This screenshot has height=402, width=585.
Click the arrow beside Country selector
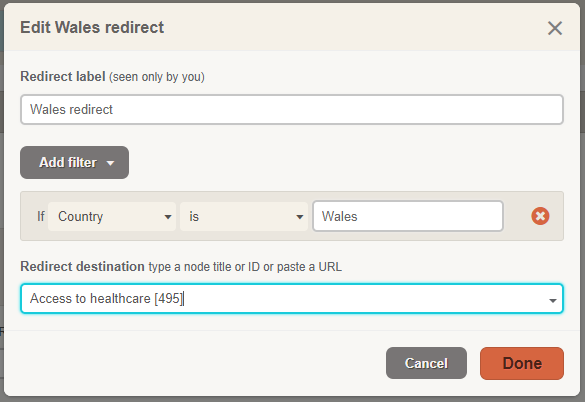[x=168, y=217]
